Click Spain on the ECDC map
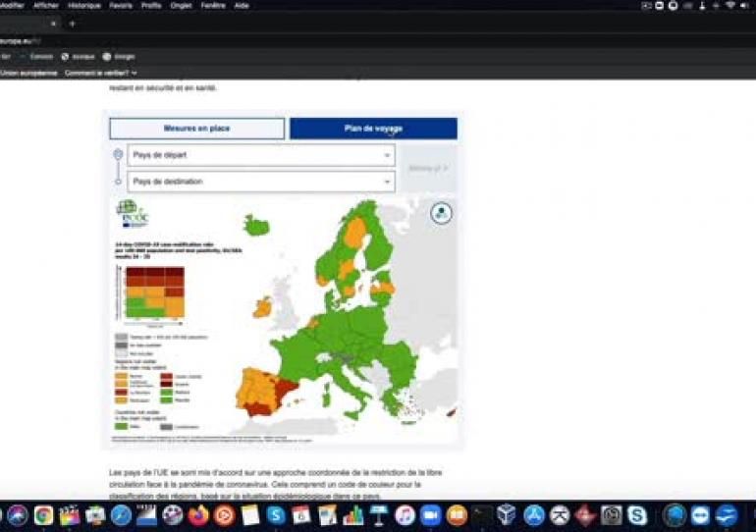The height and width of the screenshot is (532, 756). point(265,394)
